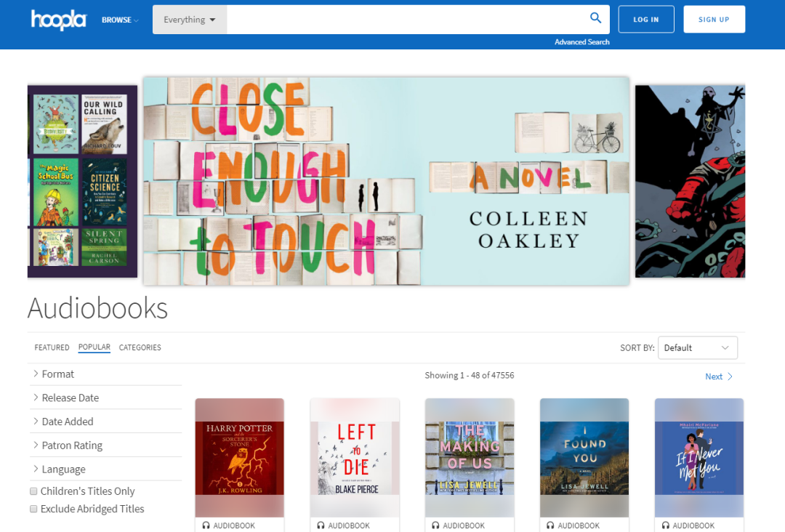Expand the Language filter
The height and width of the screenshot is (532, 785).
pos(105,469)
